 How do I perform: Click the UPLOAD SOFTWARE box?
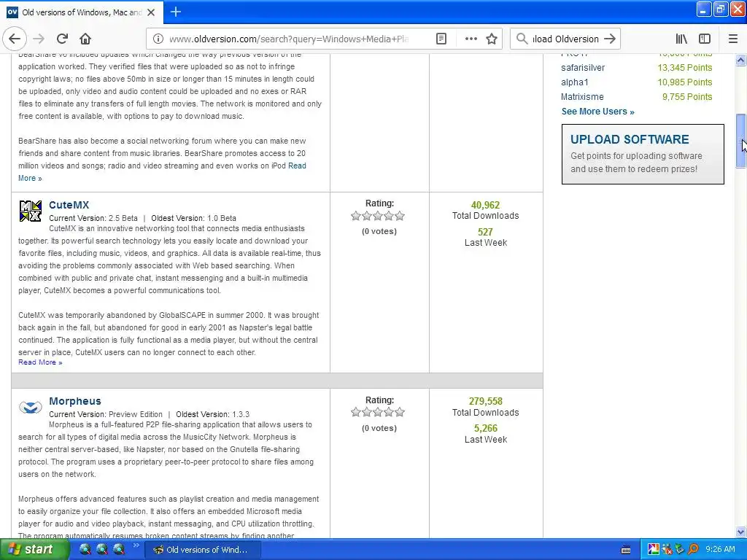643,155
